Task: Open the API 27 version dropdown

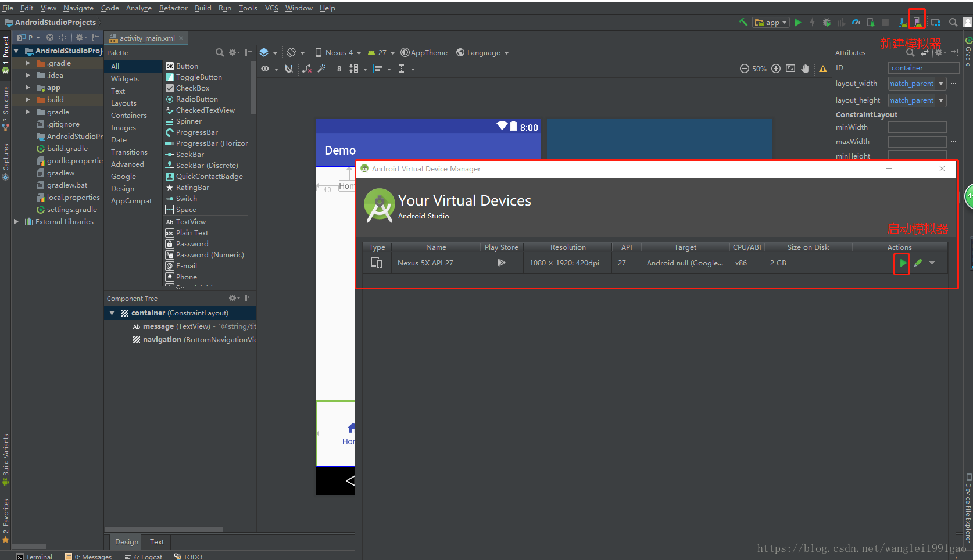Action: click(x=381, y=52)
